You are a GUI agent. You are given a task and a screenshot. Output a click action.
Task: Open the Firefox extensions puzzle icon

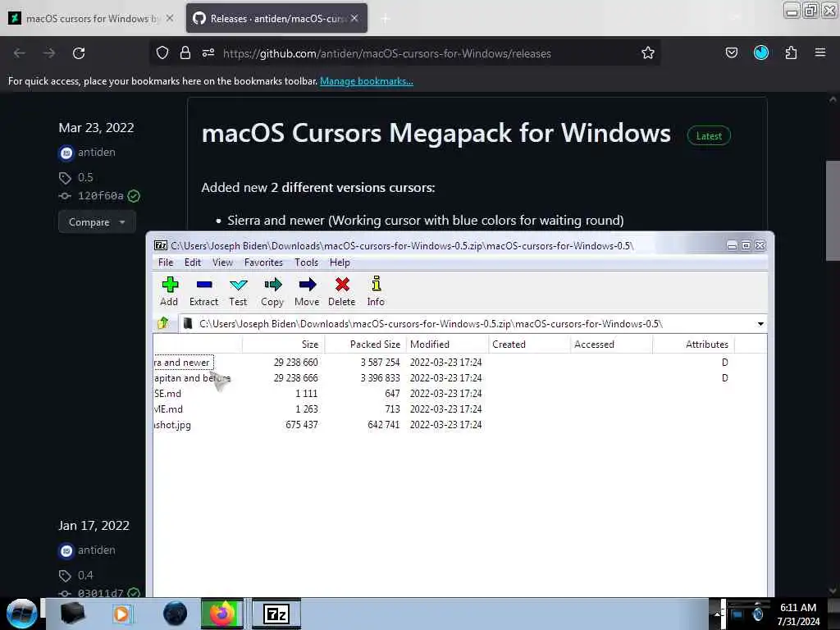point(791,53)
